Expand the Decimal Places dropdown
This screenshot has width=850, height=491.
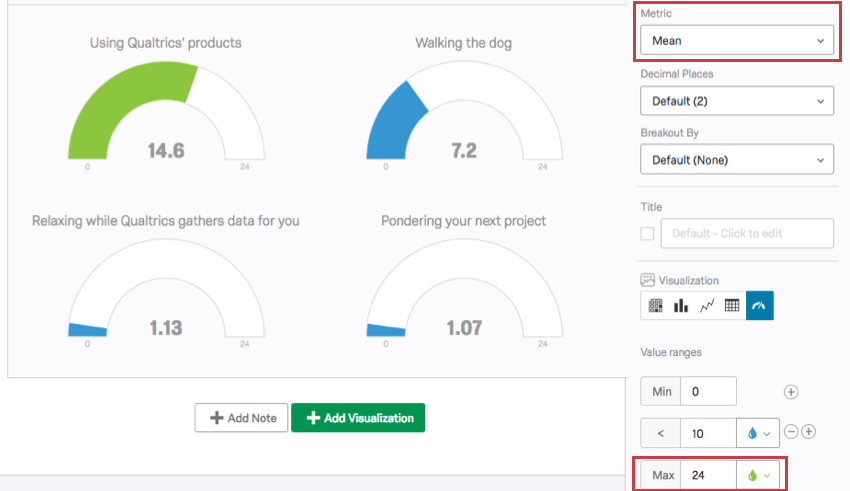[x=737, y=101]
